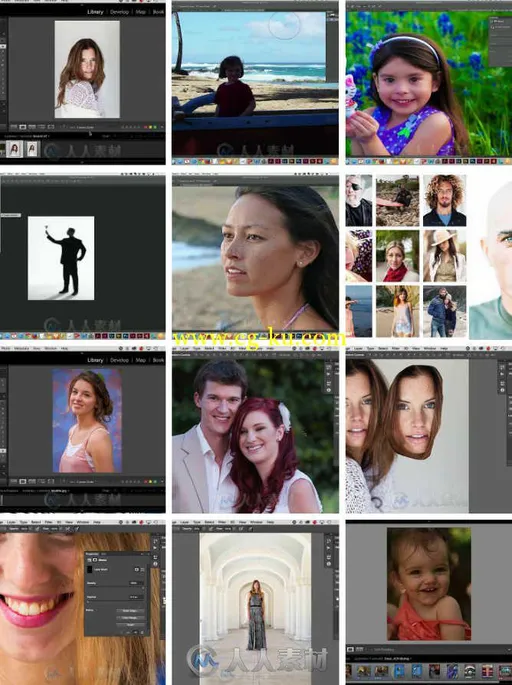Open woman wearing hat gallery photo
Image resolution: width=512 pixels, height=685 pixels.
444,256
